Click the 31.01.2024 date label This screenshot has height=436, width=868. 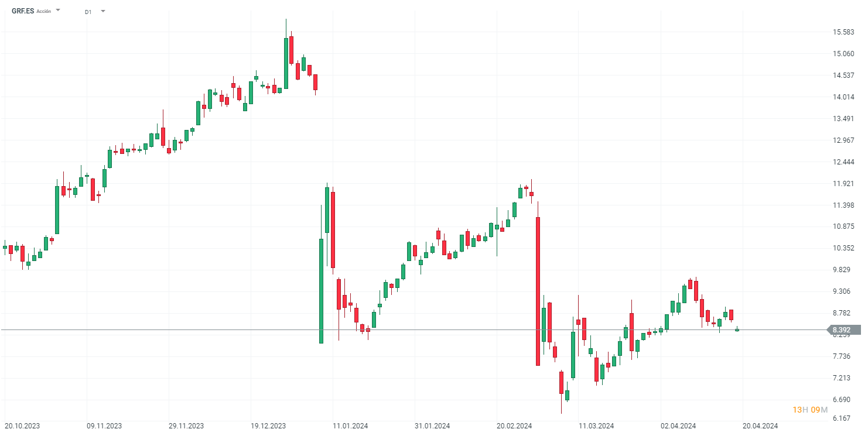[x=432, y=426]
